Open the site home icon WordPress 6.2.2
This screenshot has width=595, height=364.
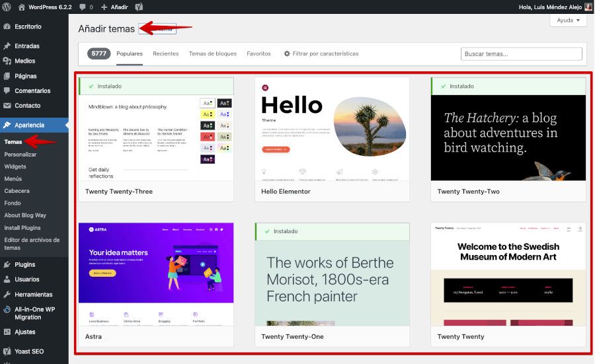pyautogui.click(x=22, y=7)
